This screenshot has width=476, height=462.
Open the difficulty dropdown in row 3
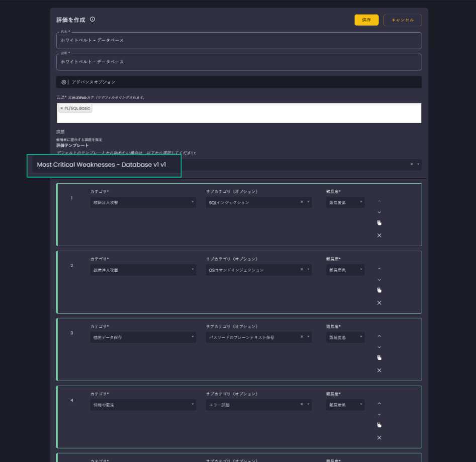(x=345, y=337)
